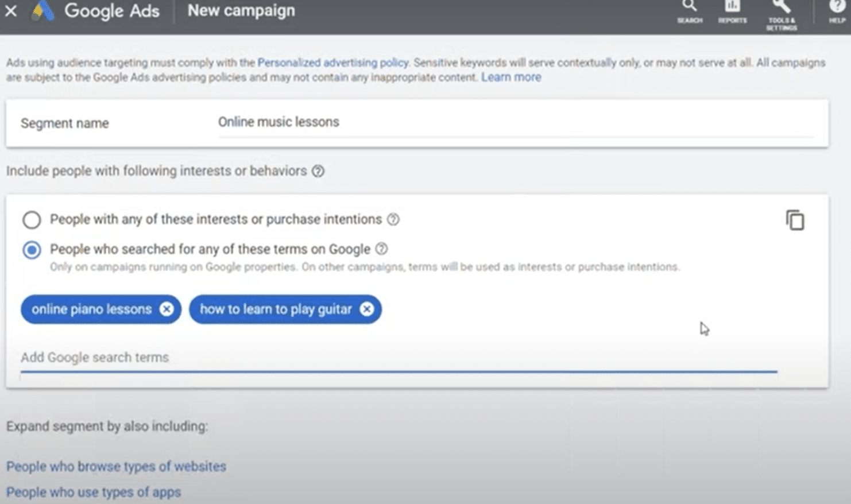The image size is (851, 504).
Task: Select 'People with any of these interests' radio
Action: 32,220
